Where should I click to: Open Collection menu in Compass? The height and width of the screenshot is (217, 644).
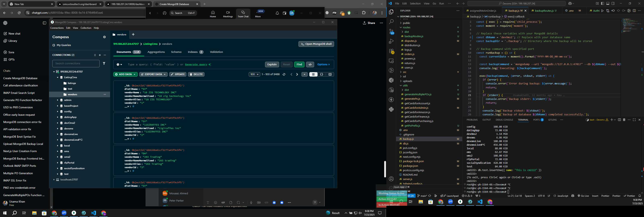point(86,28)
